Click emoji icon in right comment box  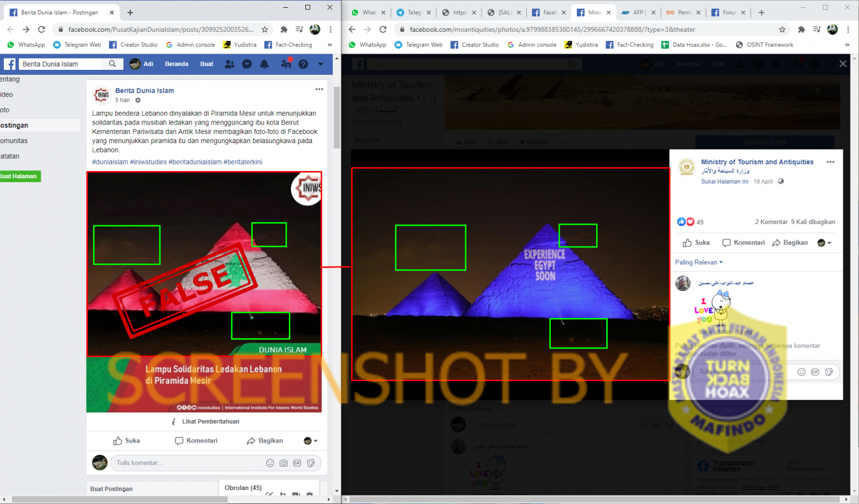[x=801, y=372]
